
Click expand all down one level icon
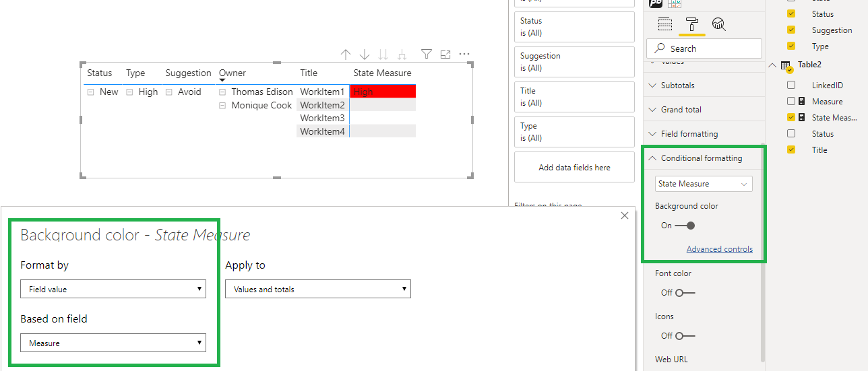[402, 55]
